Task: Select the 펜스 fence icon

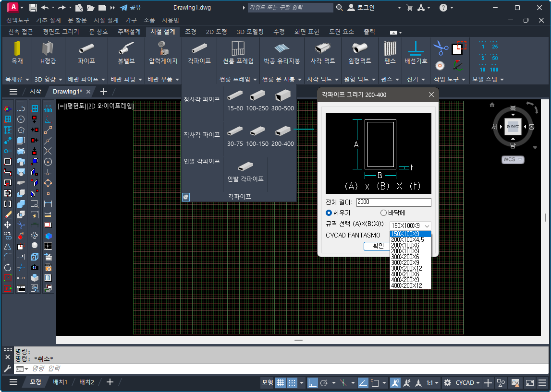Action: click(390, 49)
